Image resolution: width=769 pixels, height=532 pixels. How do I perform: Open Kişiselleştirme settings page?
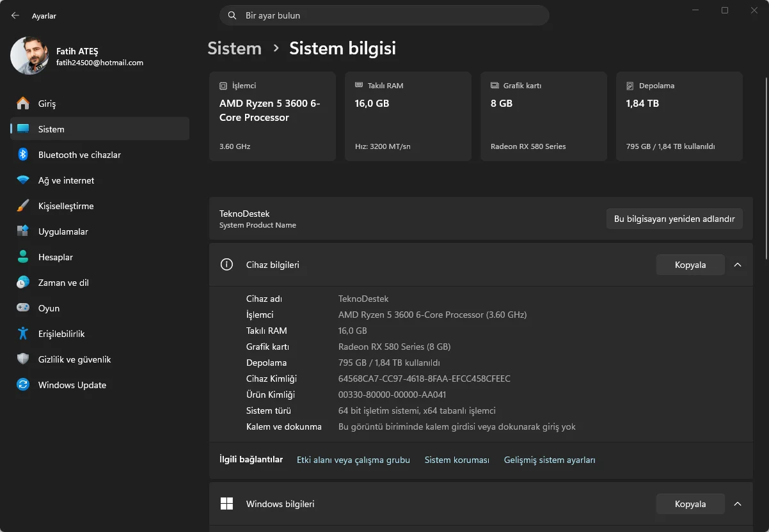(100, 206)
